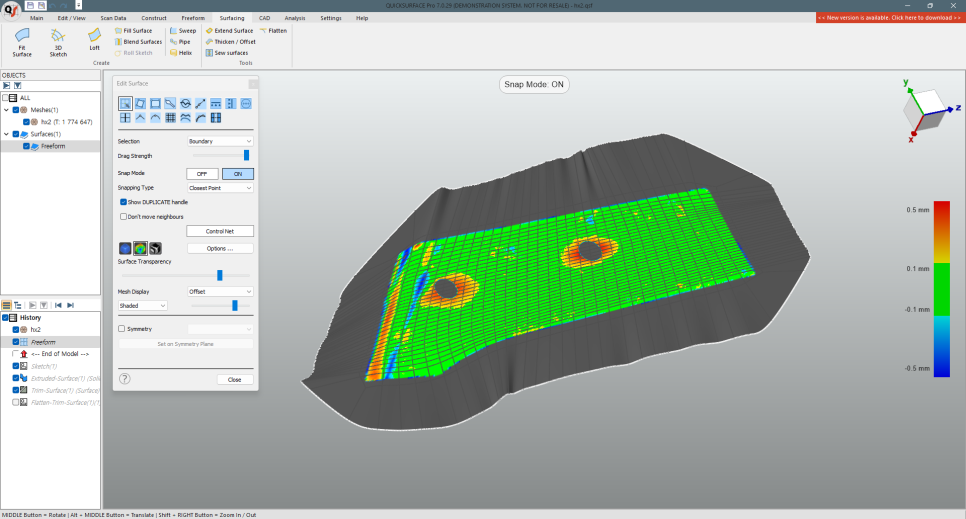Turn Snap Mode OFF
This screenshot has height=519, width=966.
pos(202,174)
